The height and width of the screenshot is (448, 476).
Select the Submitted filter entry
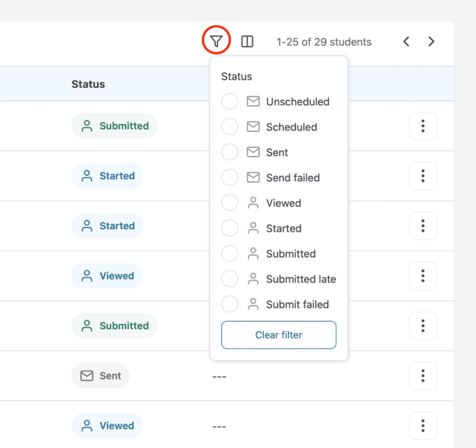(230, 253)
